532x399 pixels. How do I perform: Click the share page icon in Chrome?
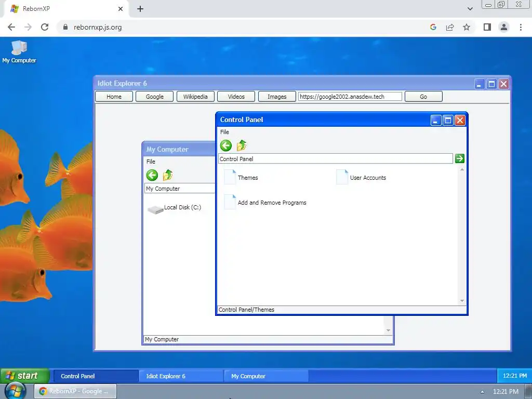click(x=450, y=27)
